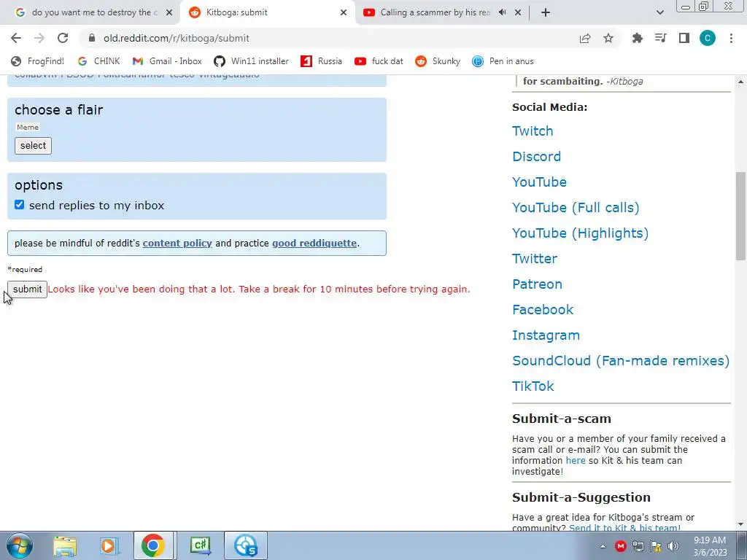747x560 pixels.
Task: Open Windows Explorer from the taskbar
Action: [65, 545]
